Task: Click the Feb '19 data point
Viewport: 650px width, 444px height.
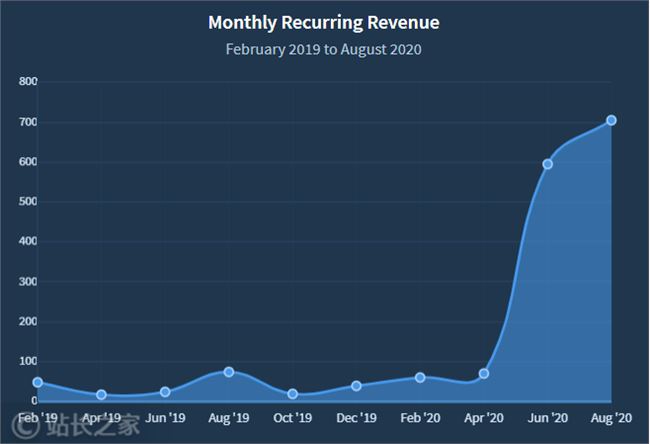Action: click(38, 382)
